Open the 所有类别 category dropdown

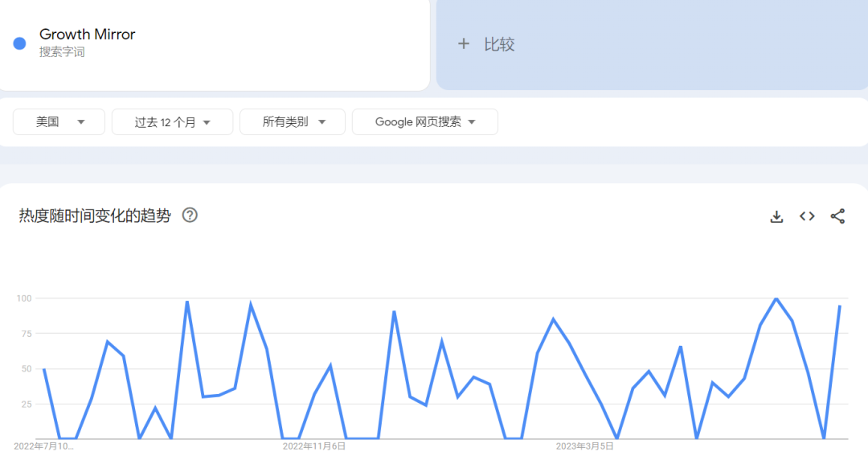click(293, 122)
